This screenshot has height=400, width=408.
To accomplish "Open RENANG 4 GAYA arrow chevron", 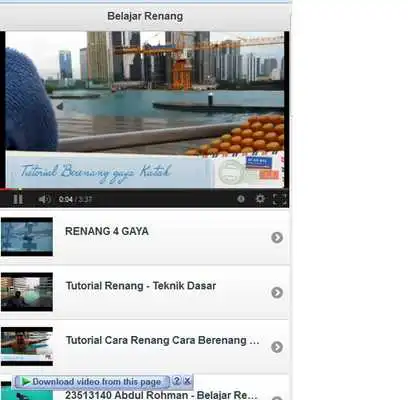I will [277, 238].
